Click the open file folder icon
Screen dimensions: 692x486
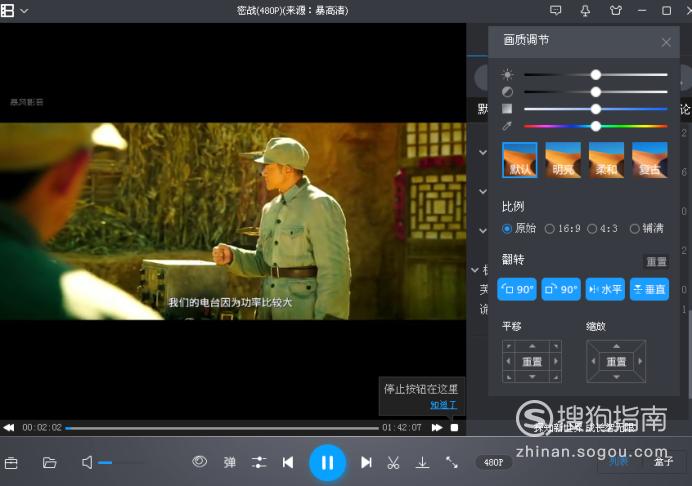(49, 463)
